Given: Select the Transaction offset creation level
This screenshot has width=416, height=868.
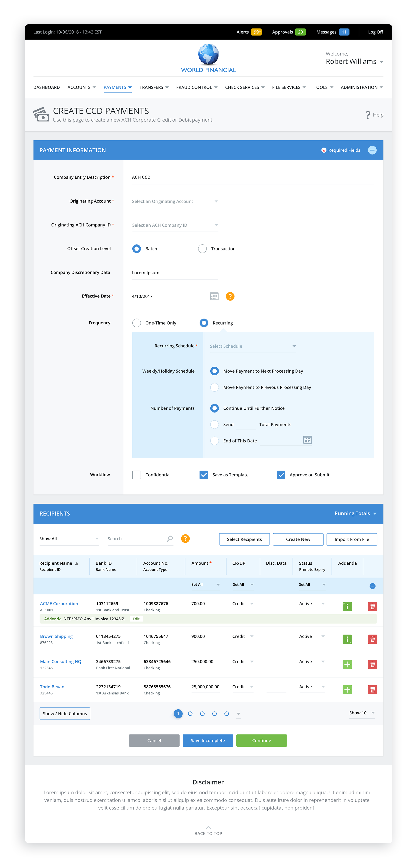Looking at the screenshot, I should pyautogui.click(x=202, y=249).
